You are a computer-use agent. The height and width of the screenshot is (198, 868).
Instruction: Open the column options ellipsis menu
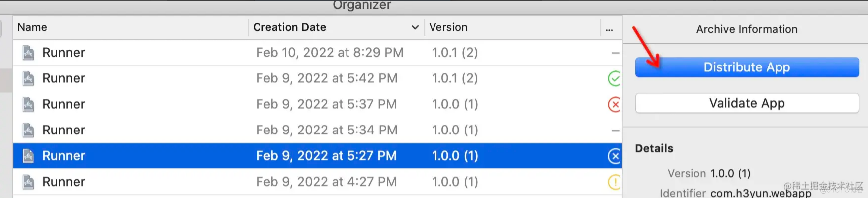click(609, 29)
